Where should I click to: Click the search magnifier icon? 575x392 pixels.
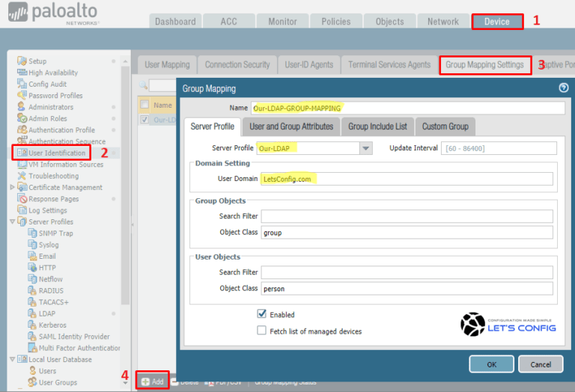coord(143,85)
